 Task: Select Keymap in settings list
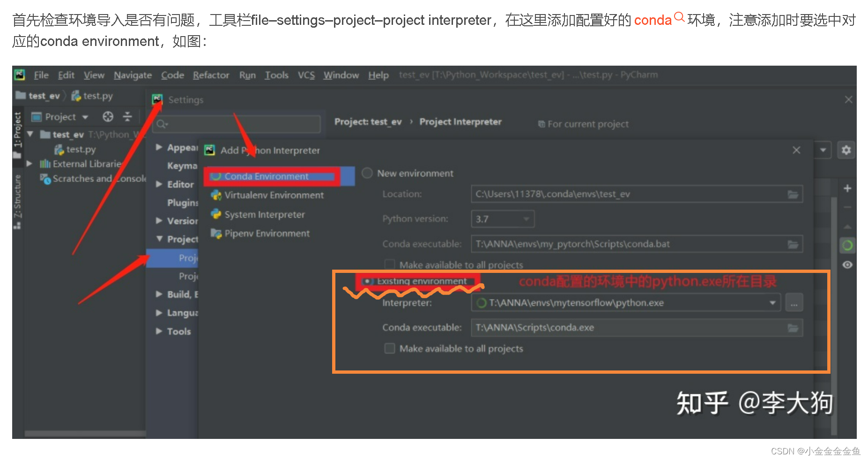(182, 166)
